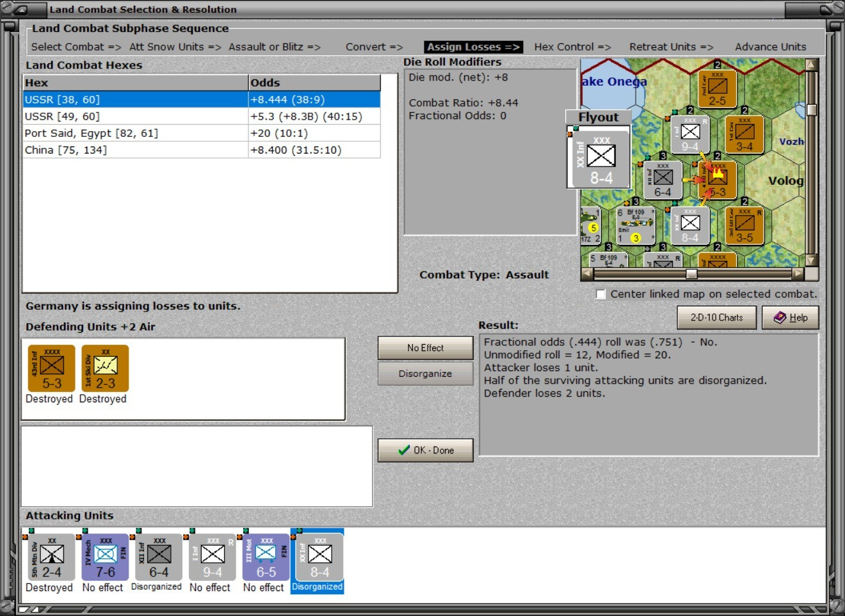Click the map horizontal scrollbar thumb
845x616 pixels.
click(691, 274)
